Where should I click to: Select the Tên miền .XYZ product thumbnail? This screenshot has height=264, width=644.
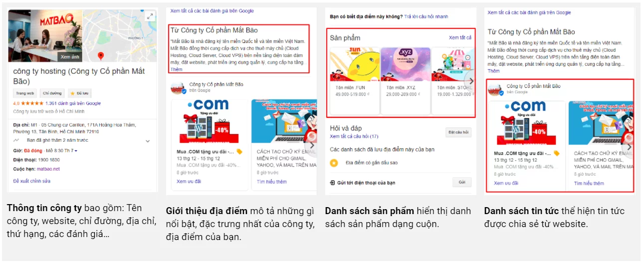click(x=405, y=64)
